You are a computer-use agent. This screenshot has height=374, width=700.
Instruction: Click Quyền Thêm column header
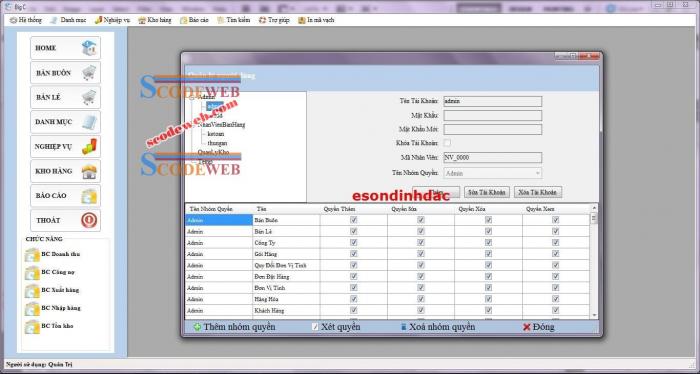(x=354, y=209)
